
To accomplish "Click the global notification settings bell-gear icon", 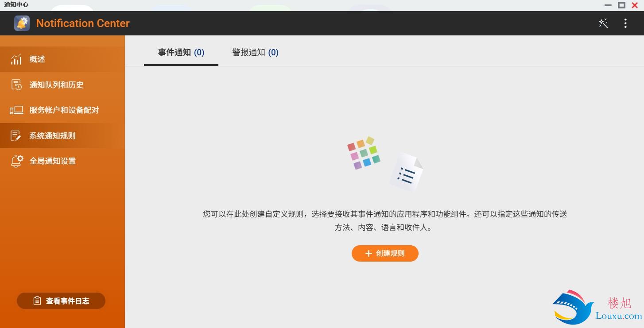I will [17, 161].
